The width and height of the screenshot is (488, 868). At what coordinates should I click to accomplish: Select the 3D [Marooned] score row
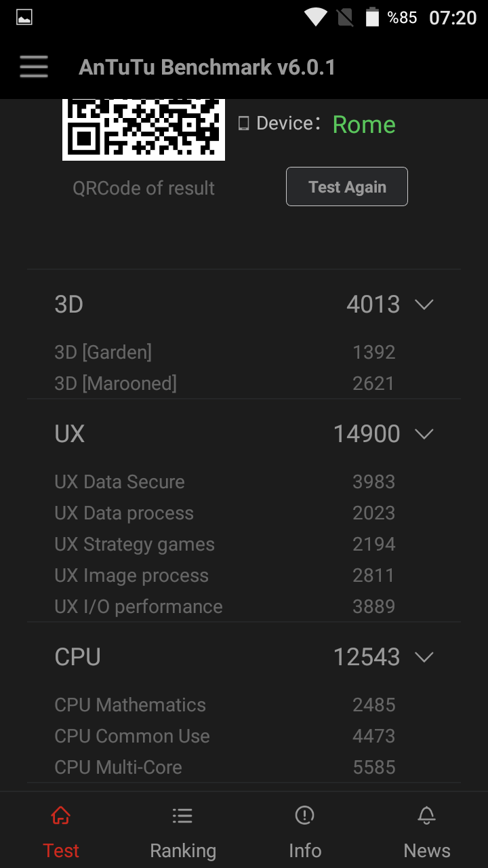(244, 383)
